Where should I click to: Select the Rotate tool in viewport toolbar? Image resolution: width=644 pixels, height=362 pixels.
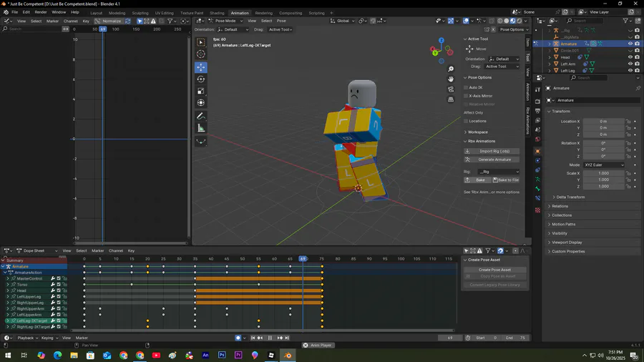[x=201, y=79]
